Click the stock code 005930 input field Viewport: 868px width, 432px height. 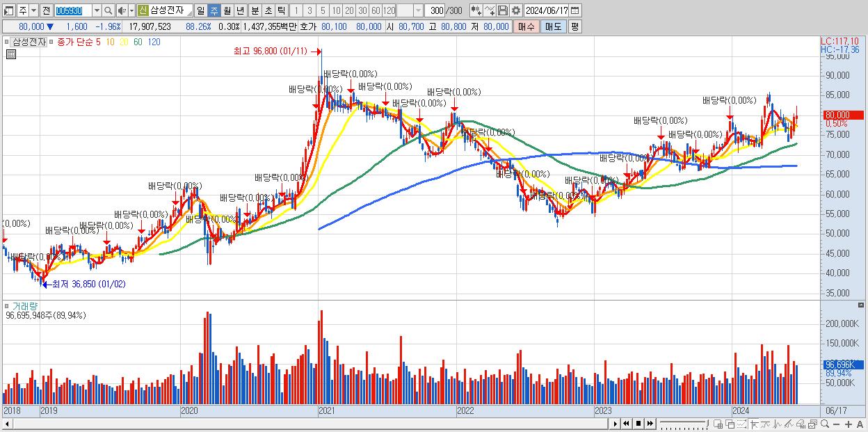73,10
